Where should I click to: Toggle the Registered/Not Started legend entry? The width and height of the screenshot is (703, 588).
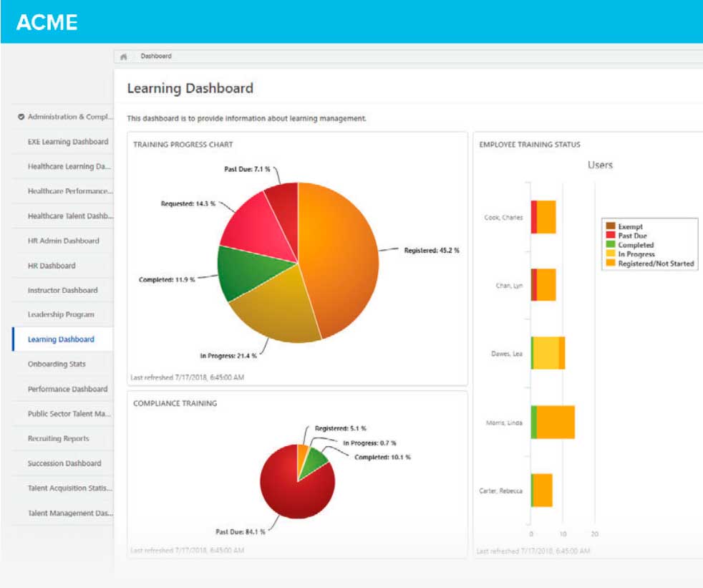(656, 264)
